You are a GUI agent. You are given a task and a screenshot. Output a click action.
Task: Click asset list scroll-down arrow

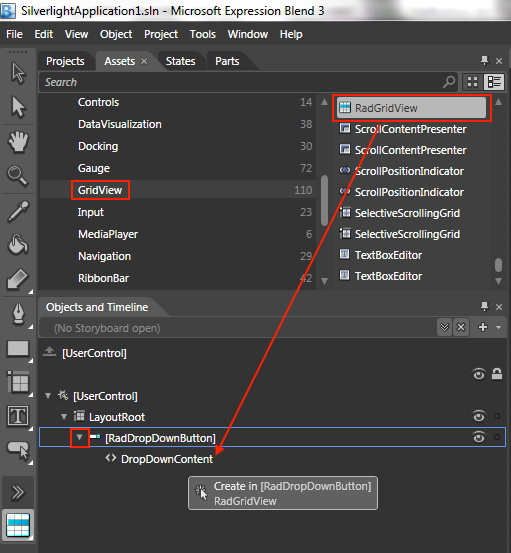498,281
